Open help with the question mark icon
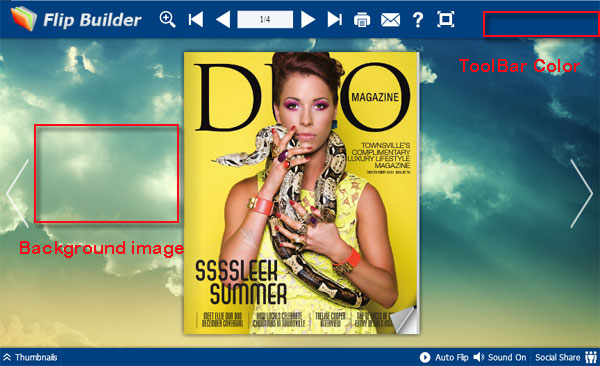Screen dimensions: 600x366 tap(418, 20)
